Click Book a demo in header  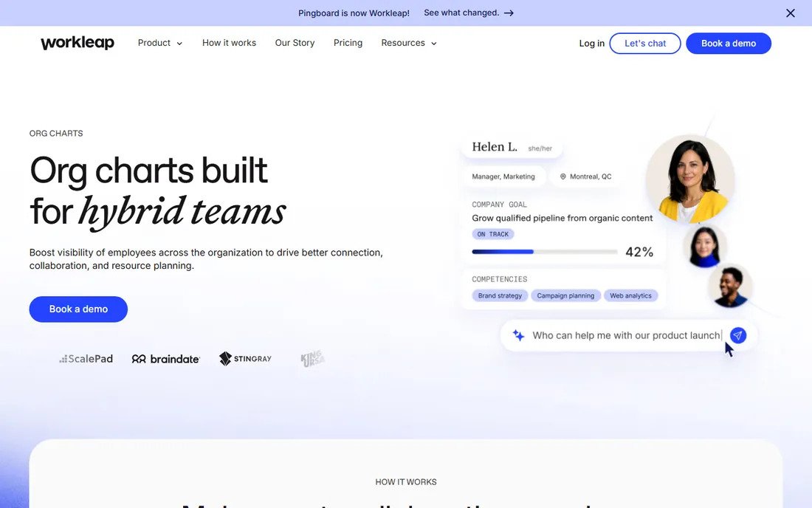click(729, 44)
